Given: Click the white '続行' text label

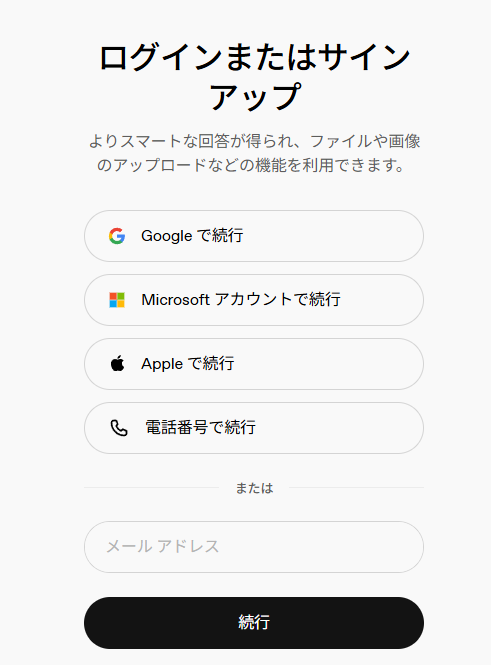Looking at the screenshot, I should point(254,622).
